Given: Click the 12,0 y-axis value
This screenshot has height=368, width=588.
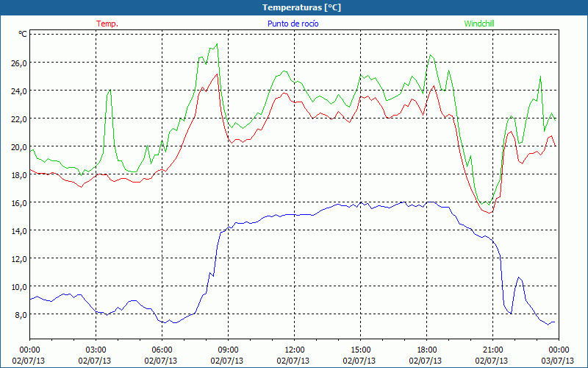Looking at the screenshot, I should coord(19,259).
